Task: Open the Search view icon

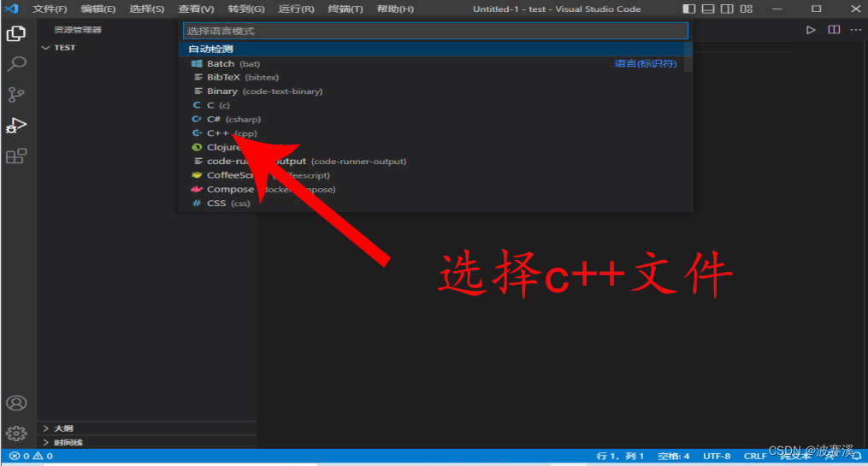Action: point(16,64)
